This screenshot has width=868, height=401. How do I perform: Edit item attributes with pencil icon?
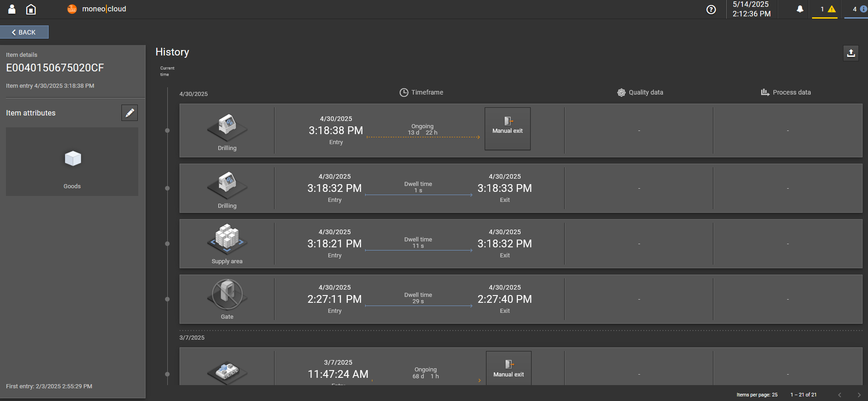[130, 113]
